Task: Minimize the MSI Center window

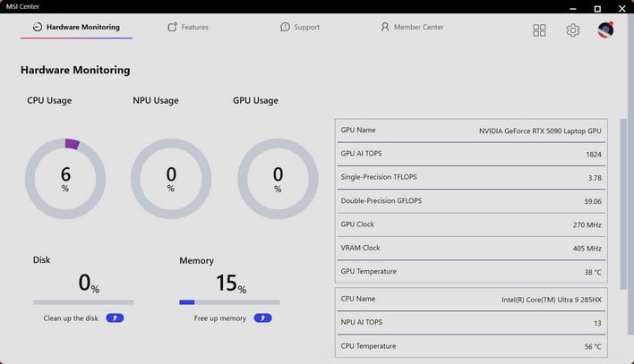Action: [x=572, y=8]
